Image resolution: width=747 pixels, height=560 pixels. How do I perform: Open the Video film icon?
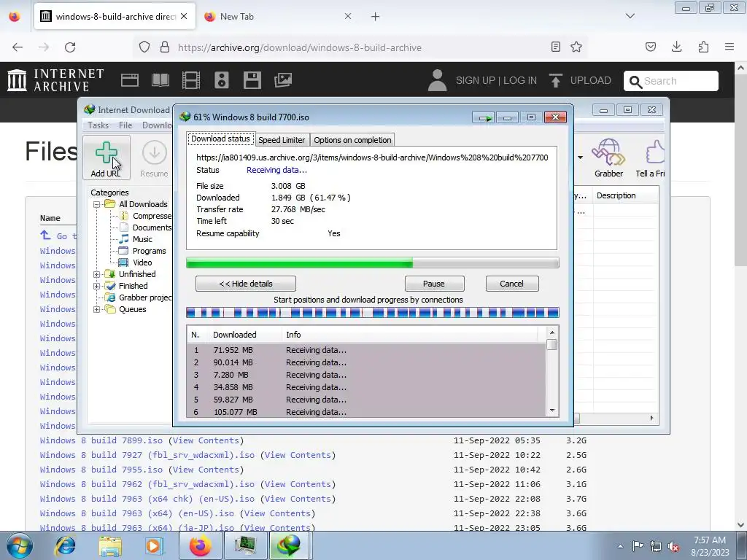(191, 80)
